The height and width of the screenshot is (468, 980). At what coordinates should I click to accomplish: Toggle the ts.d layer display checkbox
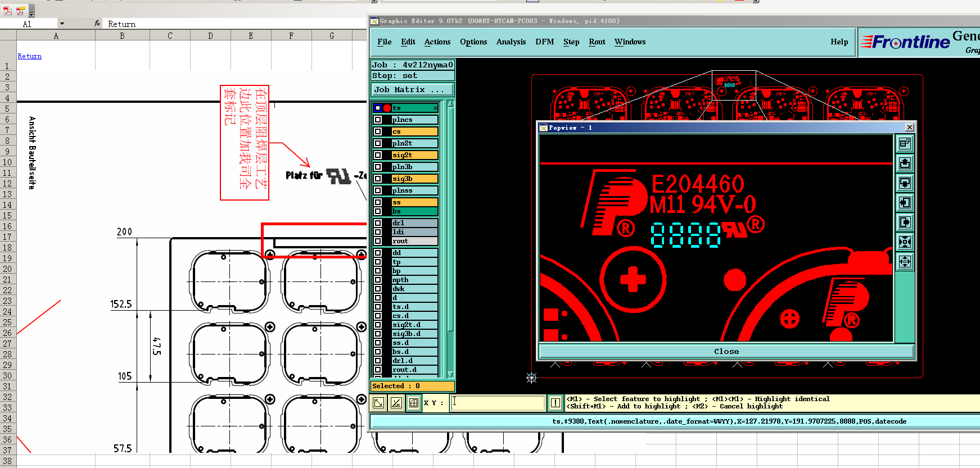(378, 307)
